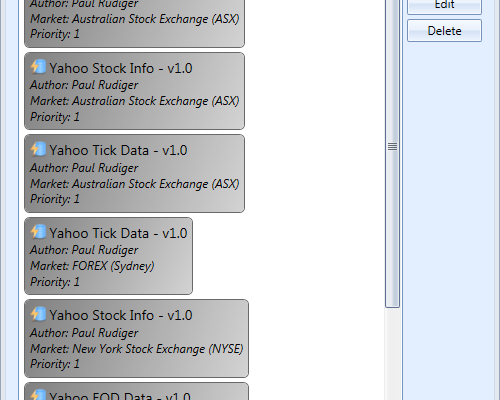Viewport: 500px width, 400px height.
Task: Click scrollbar track below the thumb
Action: tap(392, 353)
